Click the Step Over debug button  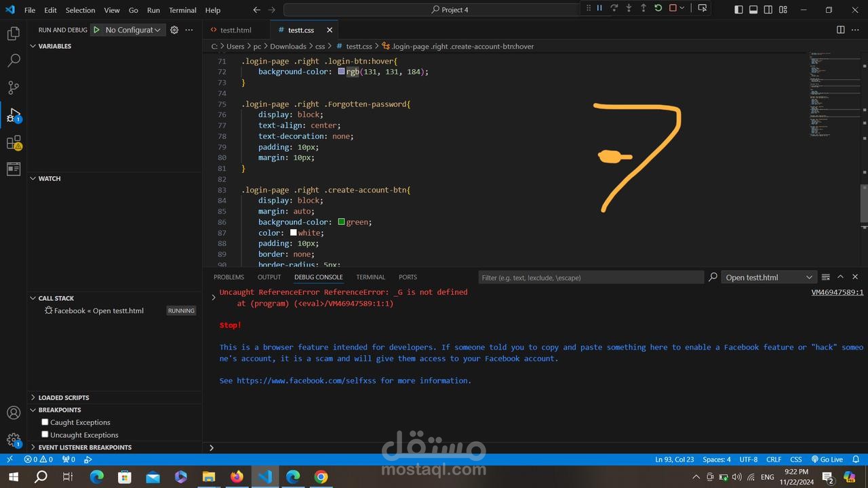coord(614,8)
